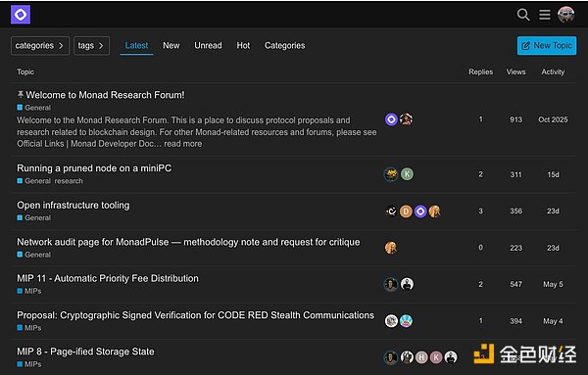Screen dimensions: 588x375
Task: Click orange D avatar on Open infrastructure tooling
Action: (x=406, y=211)
